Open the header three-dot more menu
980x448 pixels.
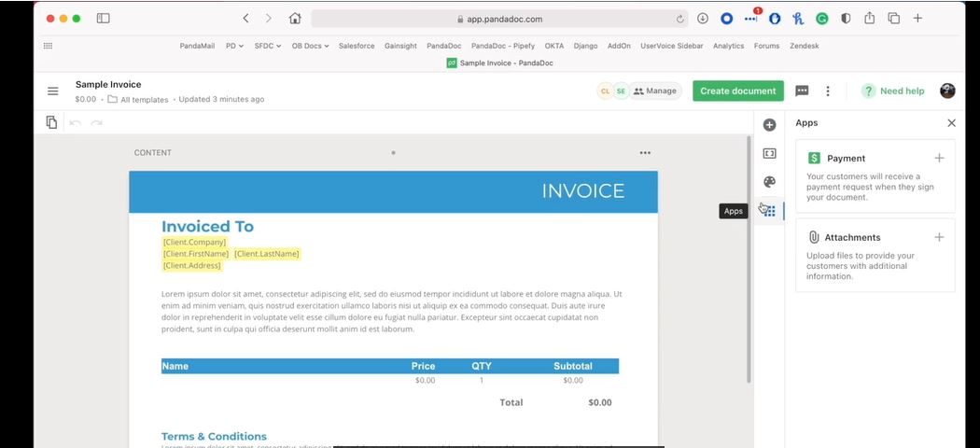coord(828,91)
